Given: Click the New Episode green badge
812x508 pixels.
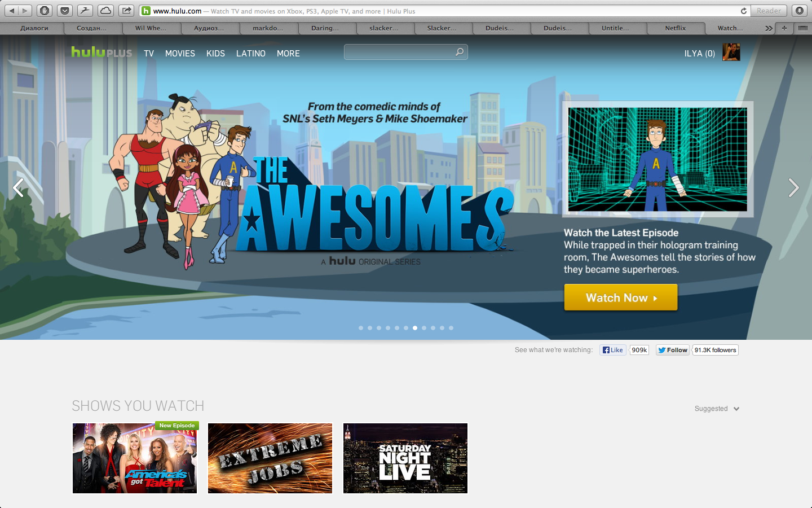Looking at the screenshot, I should (x=176, y=426).
